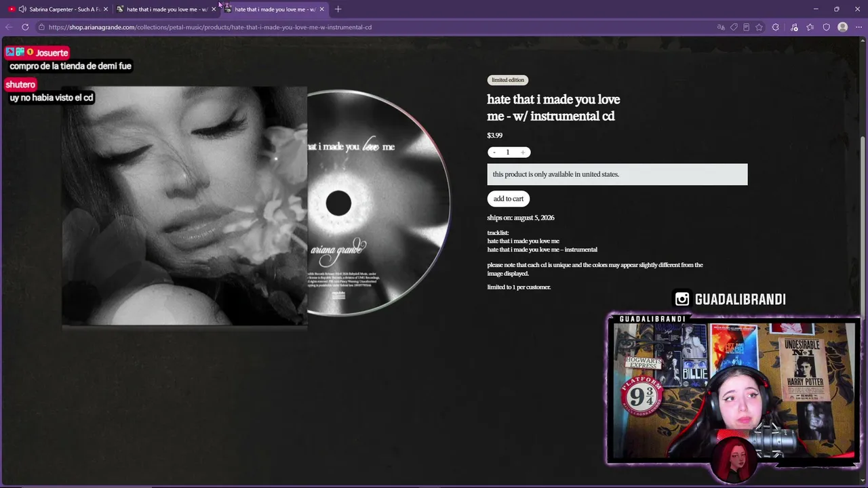This screenshot has height=488, width=868.
Task: Increase quantity with the plus button
Action: 523,152
